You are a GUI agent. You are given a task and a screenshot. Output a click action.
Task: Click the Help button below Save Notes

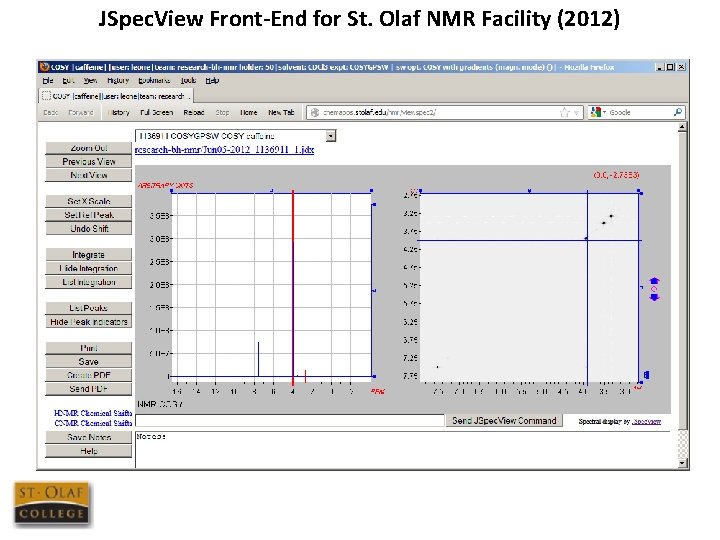89,451
